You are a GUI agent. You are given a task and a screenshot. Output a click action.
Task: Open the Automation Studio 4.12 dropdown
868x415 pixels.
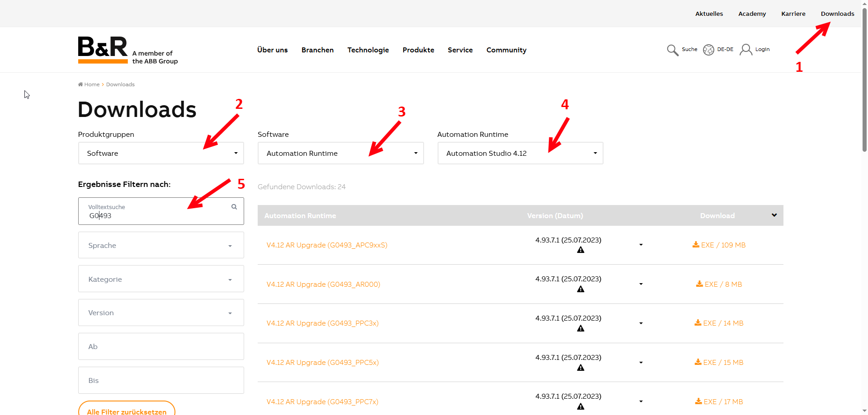pyautogui.click(x=520, y=153)
